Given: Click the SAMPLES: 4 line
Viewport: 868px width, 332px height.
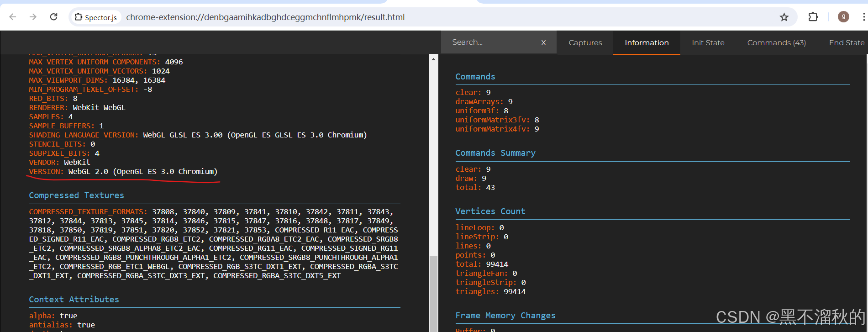Looking at the screenshot, I should (51, 117).
